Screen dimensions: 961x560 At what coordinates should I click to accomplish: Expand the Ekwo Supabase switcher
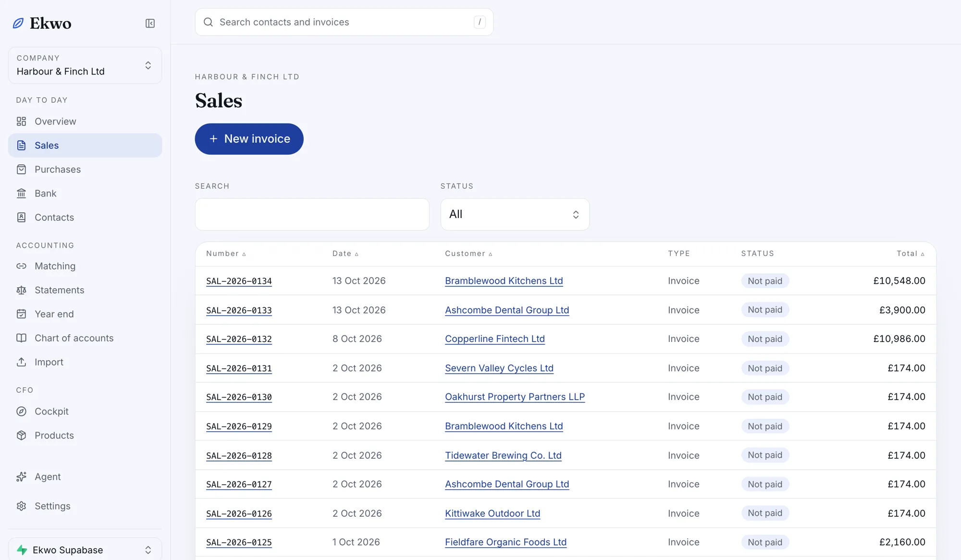pos(85,550)
